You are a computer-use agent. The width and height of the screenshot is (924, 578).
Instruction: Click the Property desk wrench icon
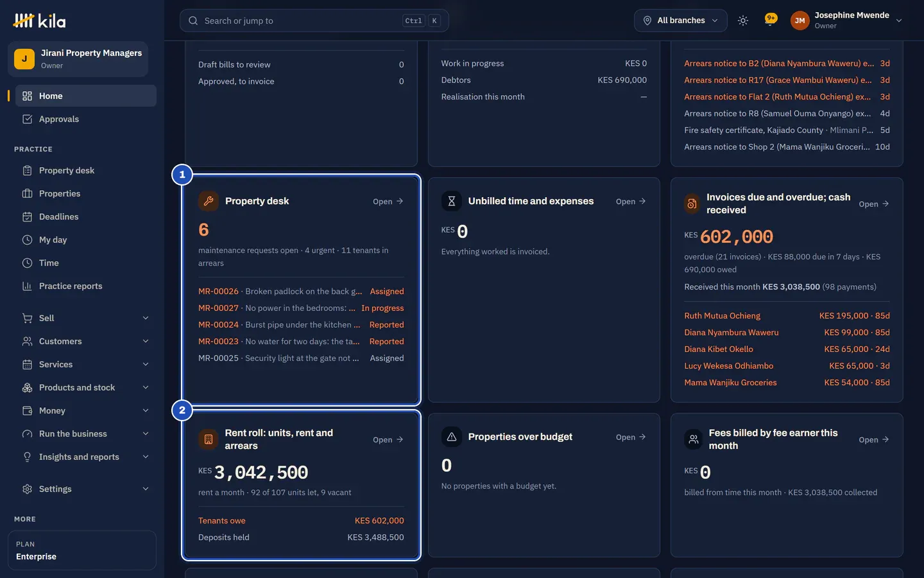209,201
